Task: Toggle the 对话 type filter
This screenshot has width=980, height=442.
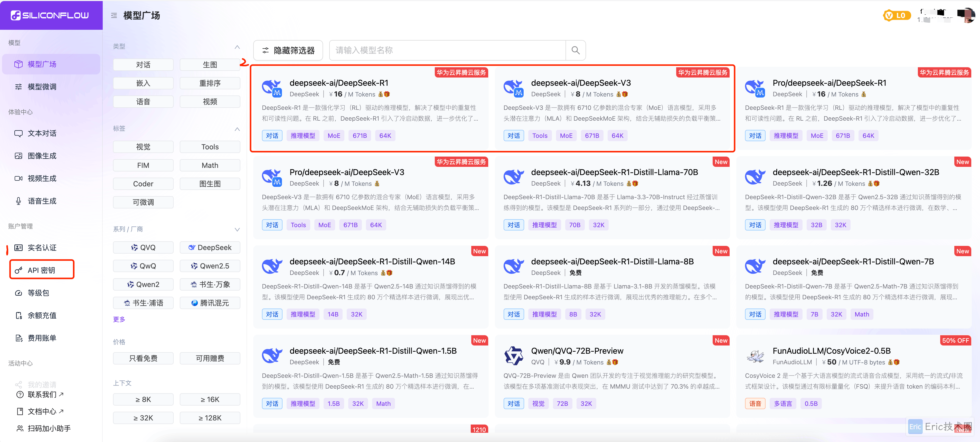Action: [x=143, y=65]
